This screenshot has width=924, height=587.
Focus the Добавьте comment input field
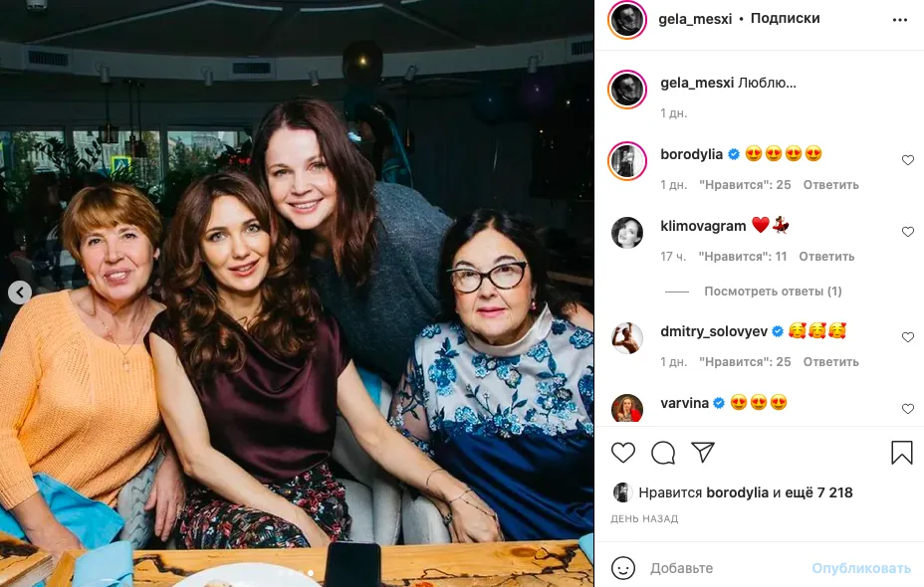[725, 568]
